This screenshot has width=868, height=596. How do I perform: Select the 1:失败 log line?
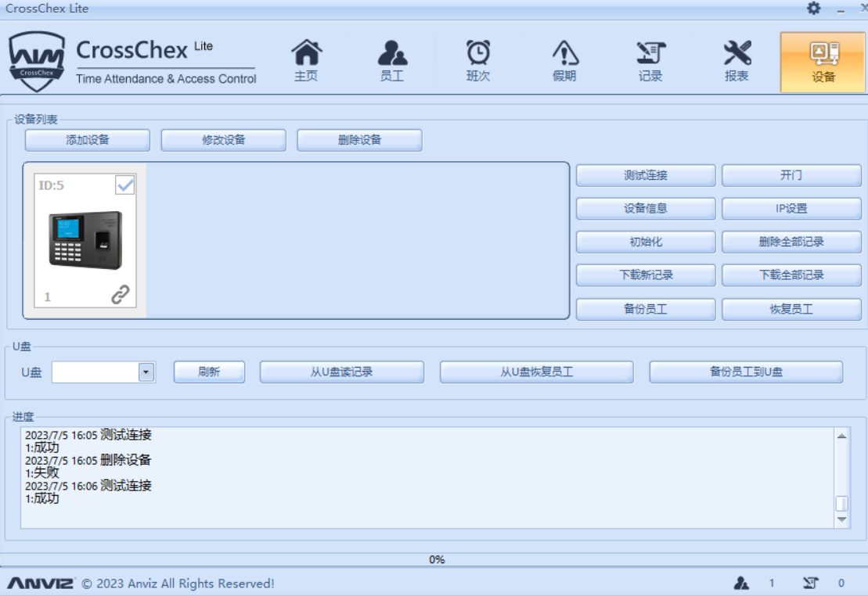coord(42,472)
